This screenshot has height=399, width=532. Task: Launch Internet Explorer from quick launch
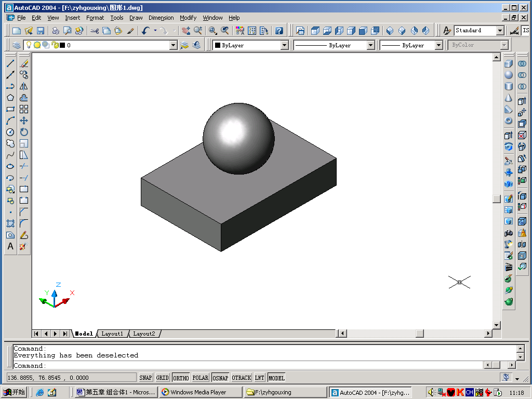[40, 392]
